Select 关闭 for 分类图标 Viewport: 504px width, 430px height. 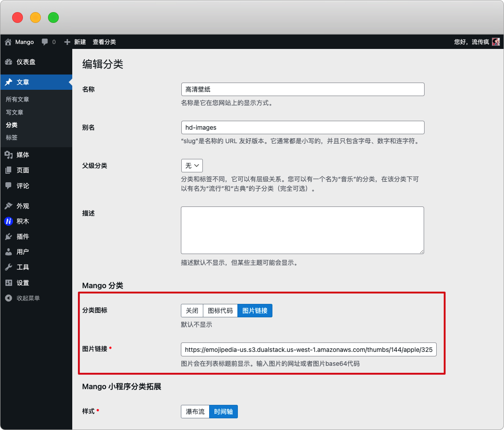point(192,311)
